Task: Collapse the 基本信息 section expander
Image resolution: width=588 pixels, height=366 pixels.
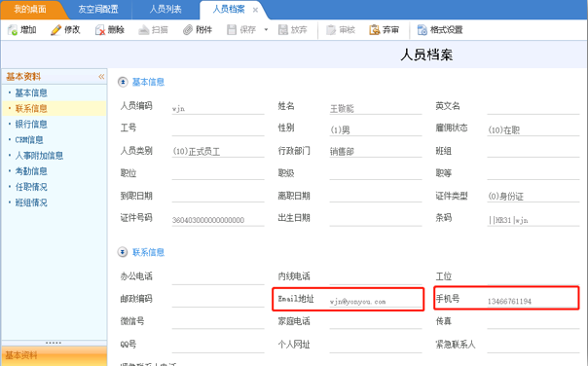Action: pos(123,82)
